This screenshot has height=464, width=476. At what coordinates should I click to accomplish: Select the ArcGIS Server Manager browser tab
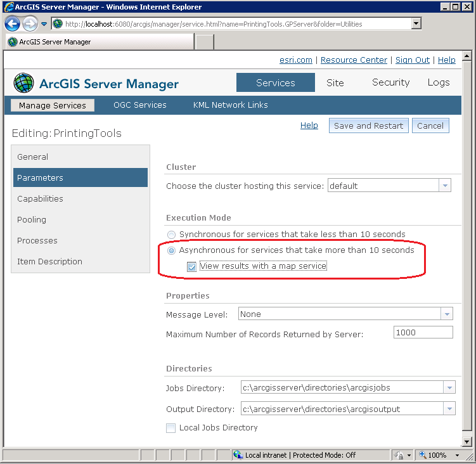coord(100,42)
